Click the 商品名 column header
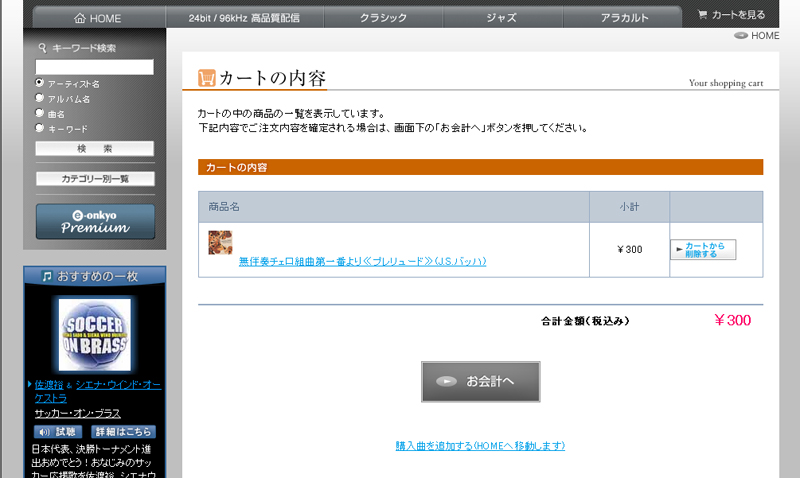This screenshot has width=800, height=478. (x=394, y=207)
